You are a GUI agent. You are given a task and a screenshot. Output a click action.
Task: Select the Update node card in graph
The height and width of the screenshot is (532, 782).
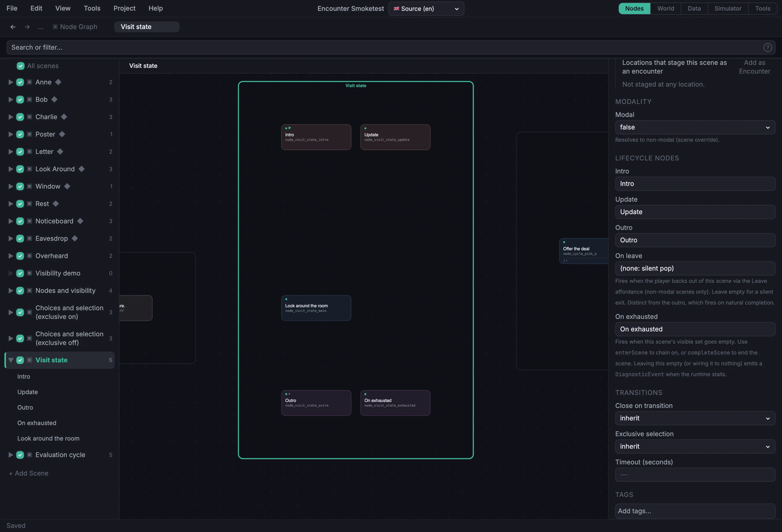(x=395, y=137)
